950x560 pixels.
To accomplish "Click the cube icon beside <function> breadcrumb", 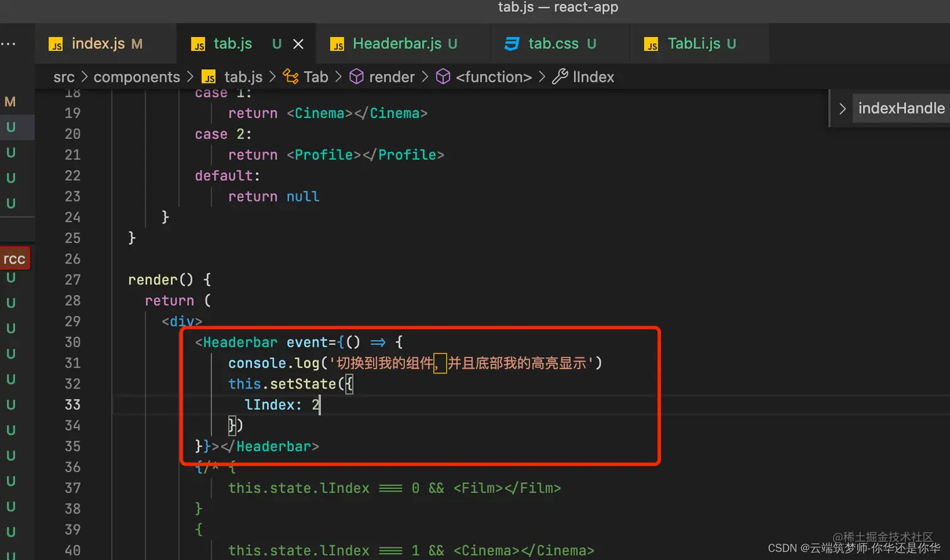I will point(443,77).
